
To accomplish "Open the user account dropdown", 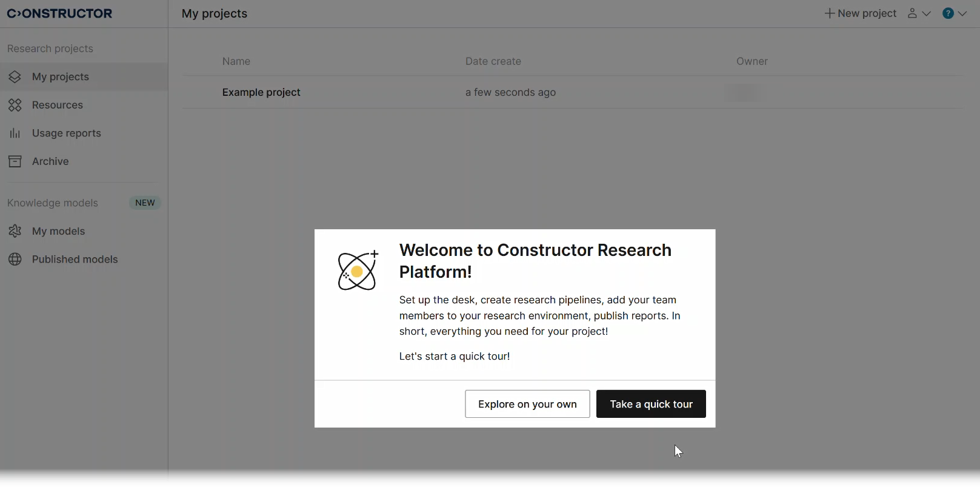I will (x=919, y=13).
